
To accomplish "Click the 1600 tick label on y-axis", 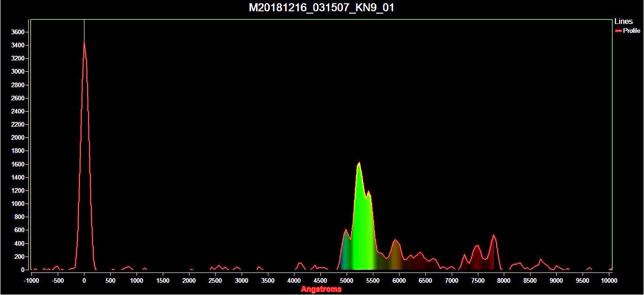I will coord(17,165).
